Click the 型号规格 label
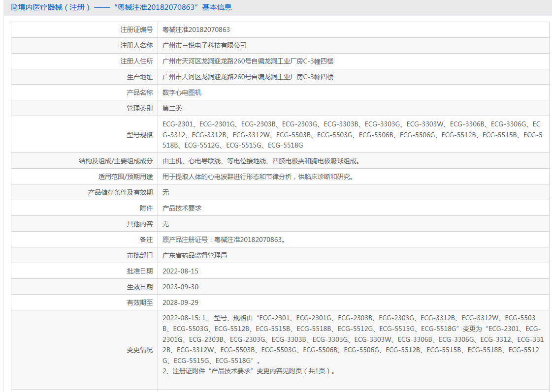Image resolution: width=552 pixels, height=392 pixels. tap(140, 135)
